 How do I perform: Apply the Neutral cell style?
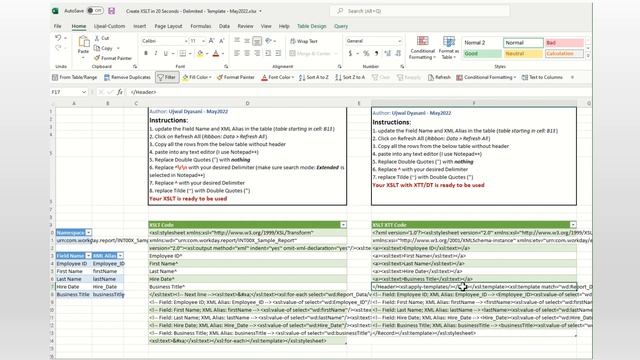pos(523,53)
